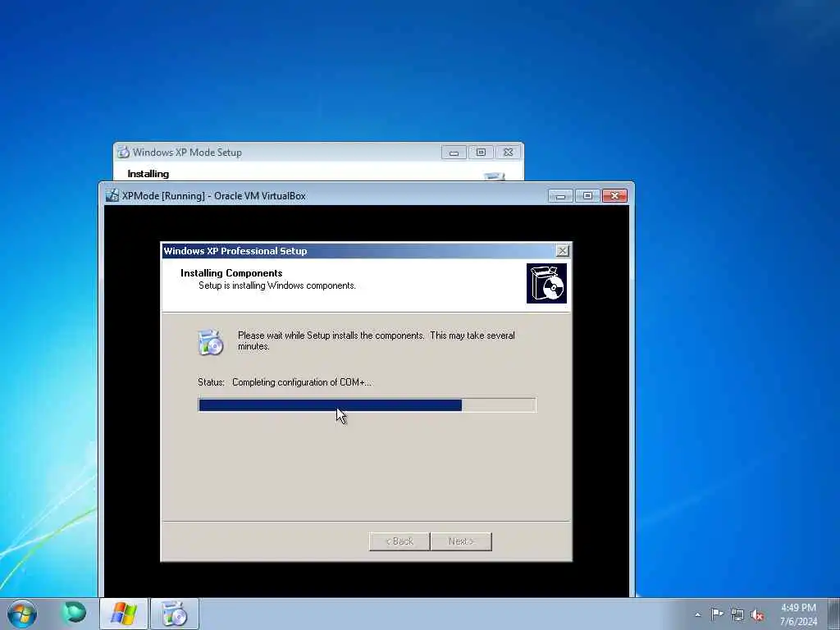Minimize the Windows XP Mode Setup window

pyautogui.click(x=454, y=153)
